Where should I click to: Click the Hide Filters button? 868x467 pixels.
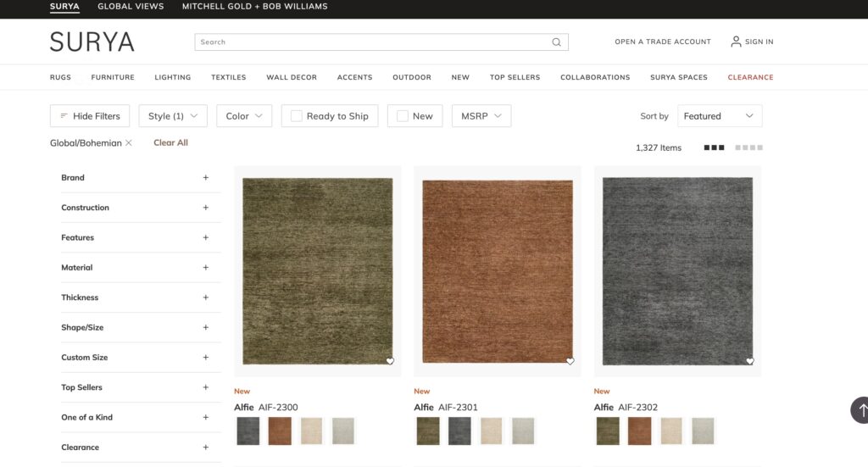coord(90,116)
